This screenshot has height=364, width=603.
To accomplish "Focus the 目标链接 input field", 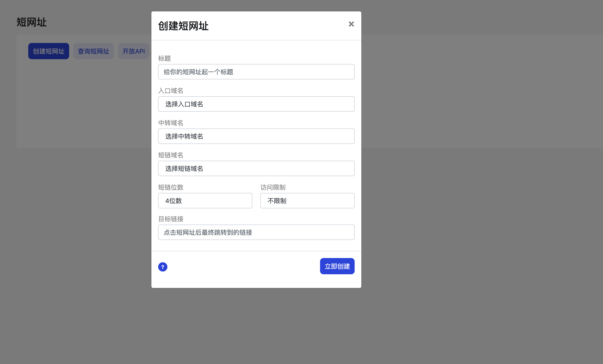I will pyautogui.click(x=256, y=232).
